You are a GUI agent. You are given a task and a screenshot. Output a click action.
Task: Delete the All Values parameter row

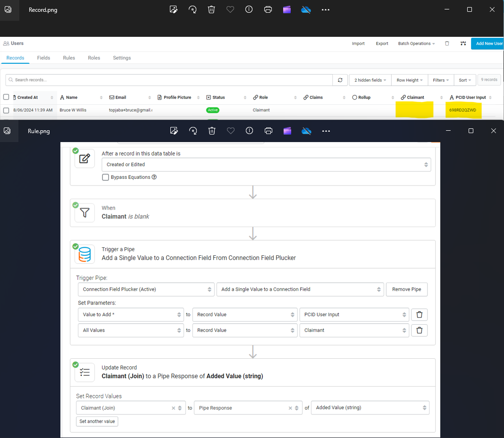pyautogui.click(x=419, y=330)
